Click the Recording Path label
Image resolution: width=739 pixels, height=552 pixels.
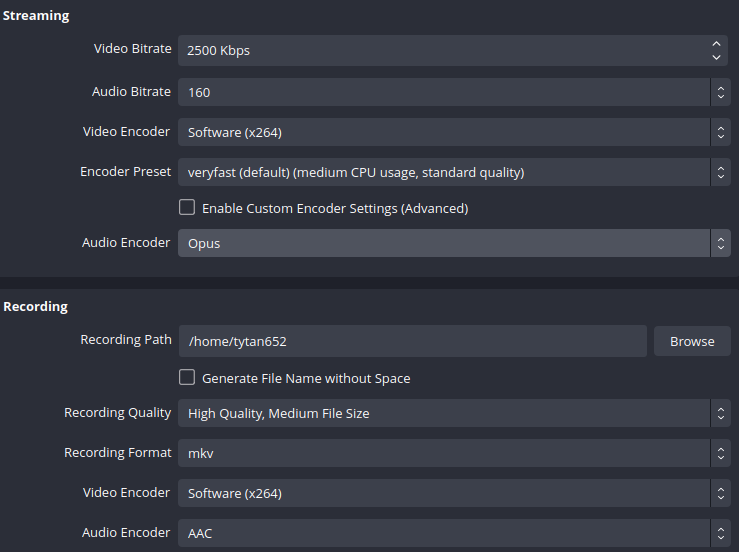pos(126,339)
